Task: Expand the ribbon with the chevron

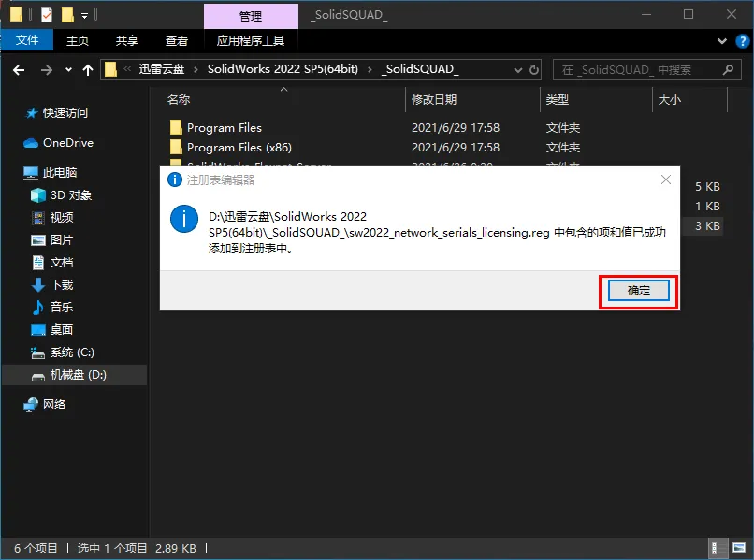Action: (722, 41)
